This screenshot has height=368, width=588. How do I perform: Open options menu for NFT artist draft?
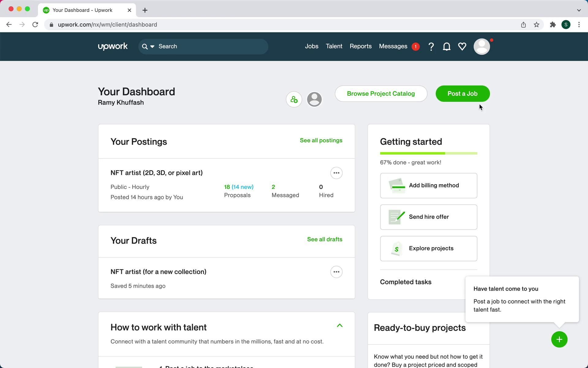pos(336,272)
